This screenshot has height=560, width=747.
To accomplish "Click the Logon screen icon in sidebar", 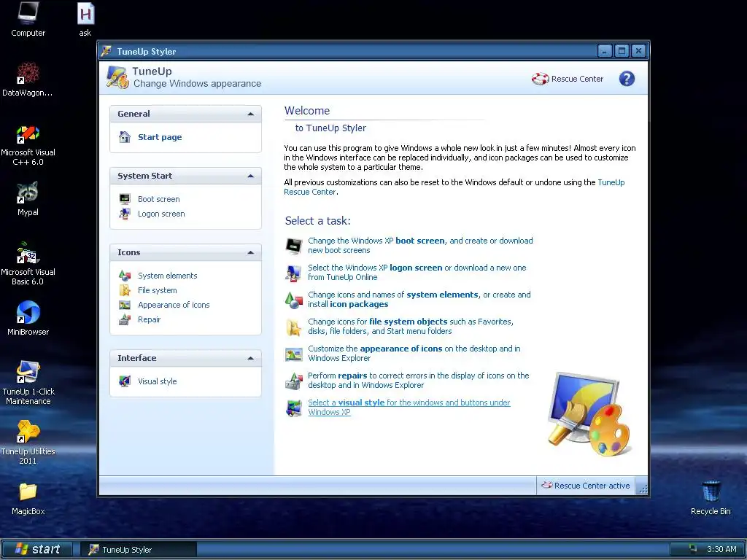I will pos(125,214).
